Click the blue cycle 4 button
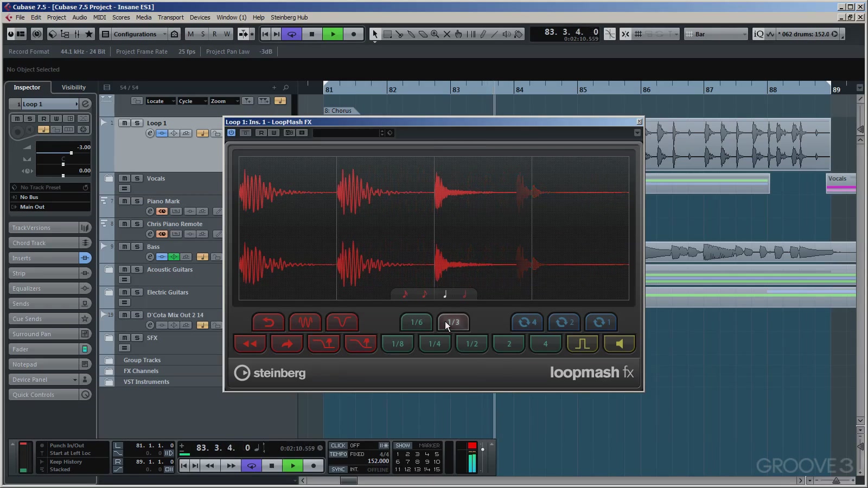Viewport: 868px width, 488px height. [527, 322]
